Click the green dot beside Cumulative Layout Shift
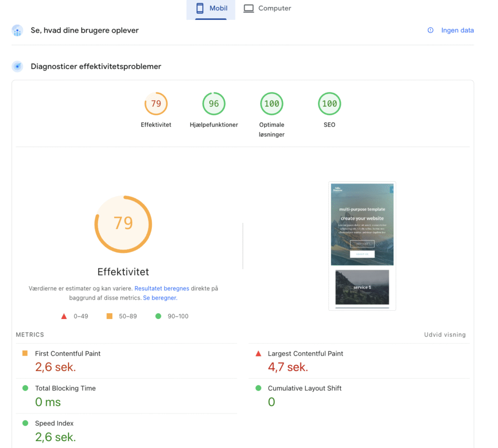 258,388
